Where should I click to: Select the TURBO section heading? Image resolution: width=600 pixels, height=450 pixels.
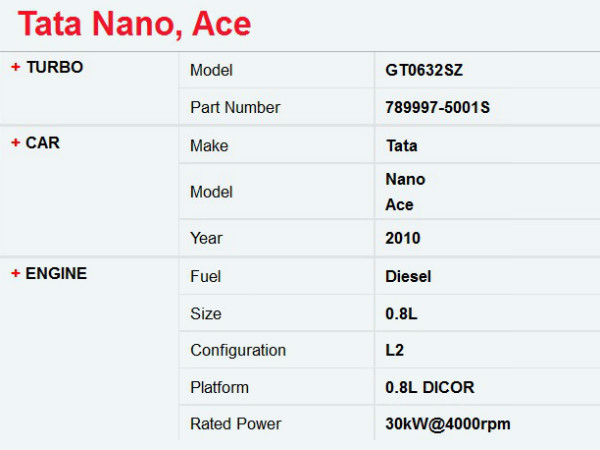point(54,67)
